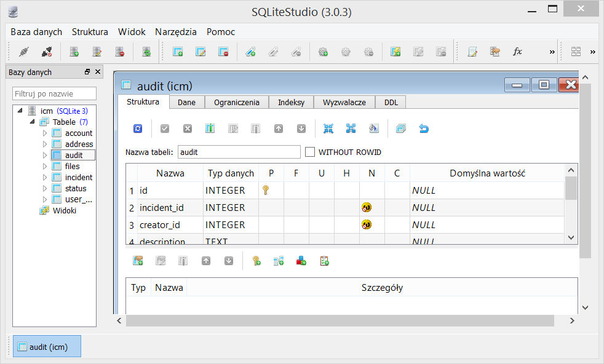Open the Pomoc menu
This screenshot has width=604, height=364.
pos(221,32)
